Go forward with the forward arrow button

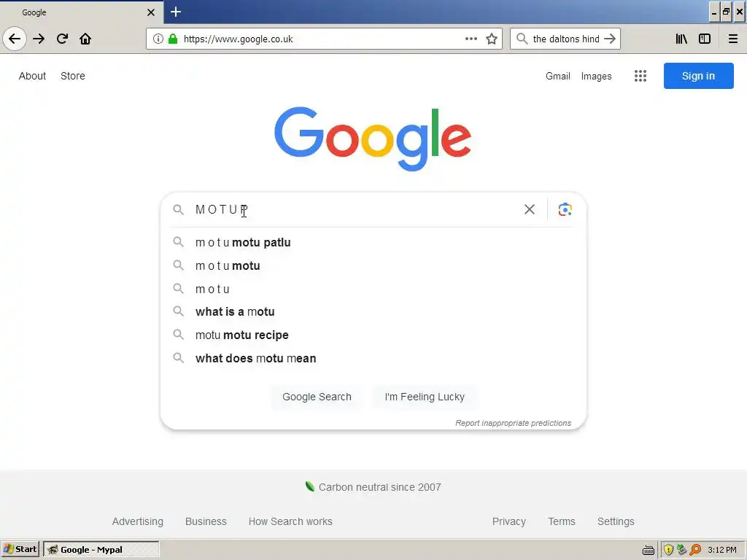click(39, 39)
